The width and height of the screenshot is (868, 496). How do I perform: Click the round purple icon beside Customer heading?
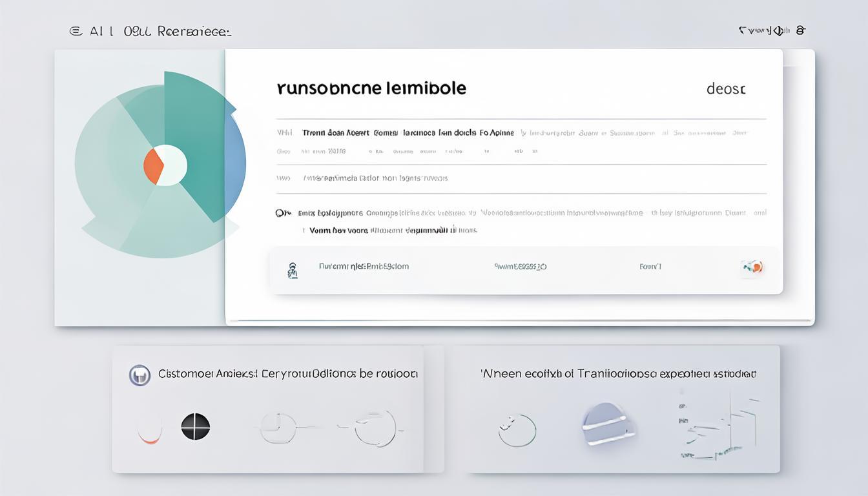[x=139, y=375]
